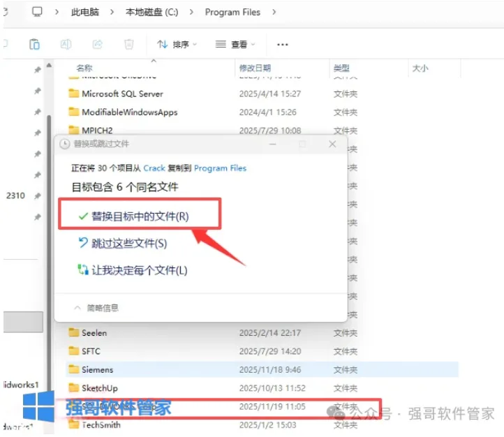Click the delete trash icon in toolbar
Screen dimensions: 504x437
coord(129,44)
